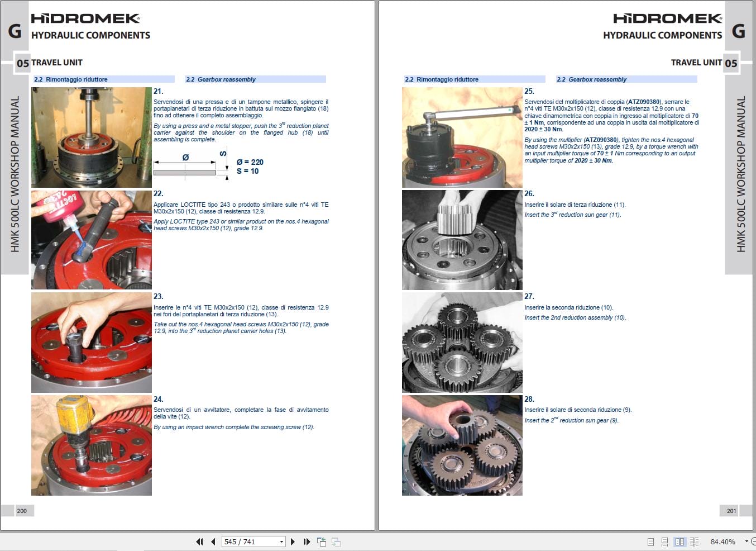Expand the page navigation combo box arrow
The image size is (756, 551).
tap(282, 541)
